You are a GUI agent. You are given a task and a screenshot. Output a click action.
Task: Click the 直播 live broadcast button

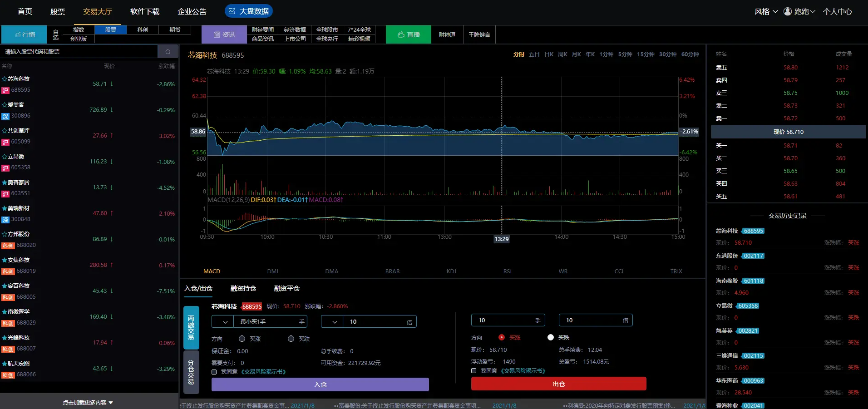point(408,34)
